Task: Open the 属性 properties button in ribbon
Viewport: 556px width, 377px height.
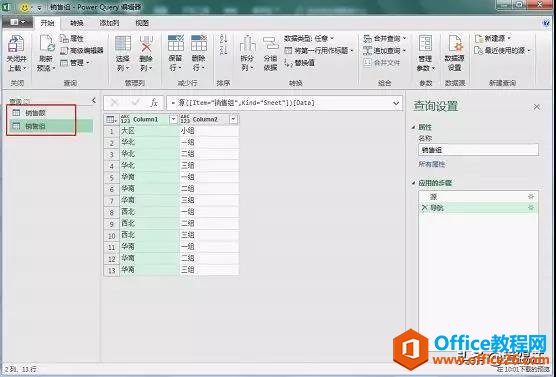Action: pyautogui.click(x=72, y=39)
